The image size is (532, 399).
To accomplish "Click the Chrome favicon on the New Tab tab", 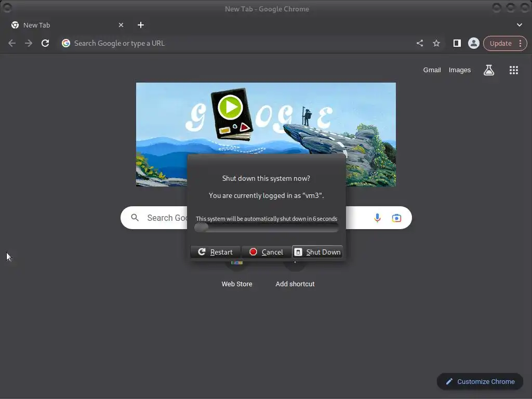I will [15, 25].
